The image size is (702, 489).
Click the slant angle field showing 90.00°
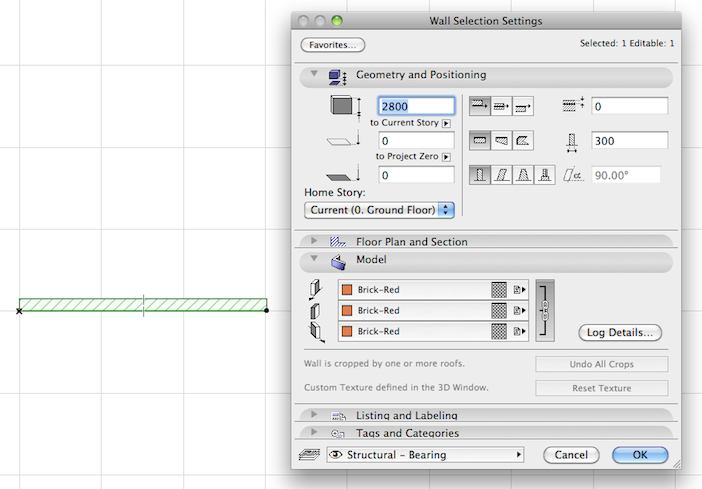pyautogui.click(x=626, y=175)
